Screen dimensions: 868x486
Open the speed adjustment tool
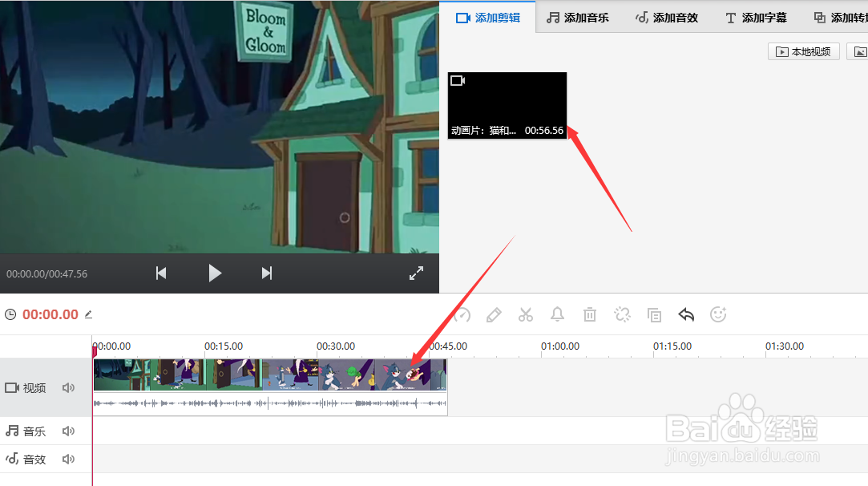[462, 314]
